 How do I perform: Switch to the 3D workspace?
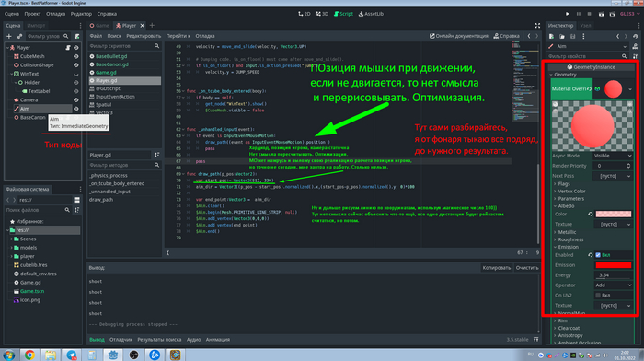click(322, 14)
